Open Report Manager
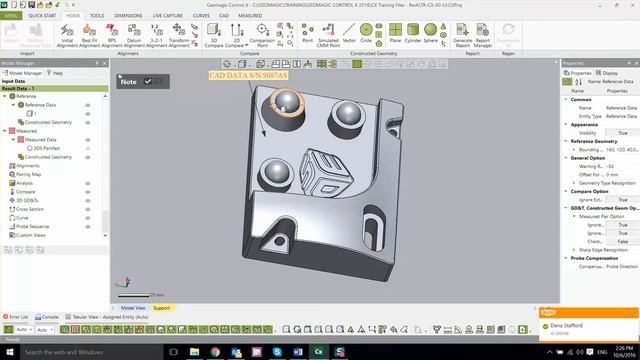 [x=482, y=36]
